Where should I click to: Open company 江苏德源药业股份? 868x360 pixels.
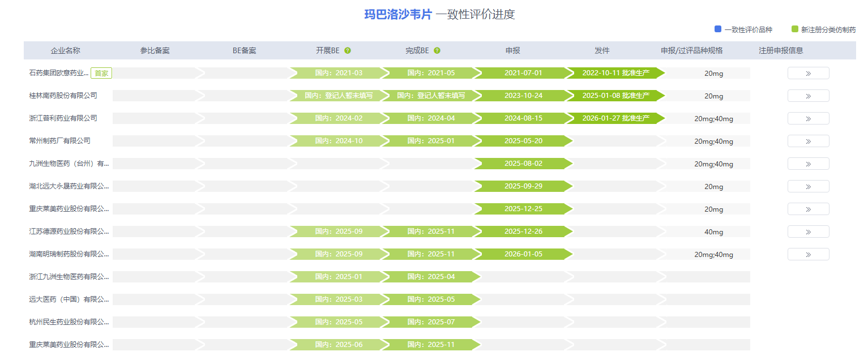pyautogui.click(x=69, y=232)
